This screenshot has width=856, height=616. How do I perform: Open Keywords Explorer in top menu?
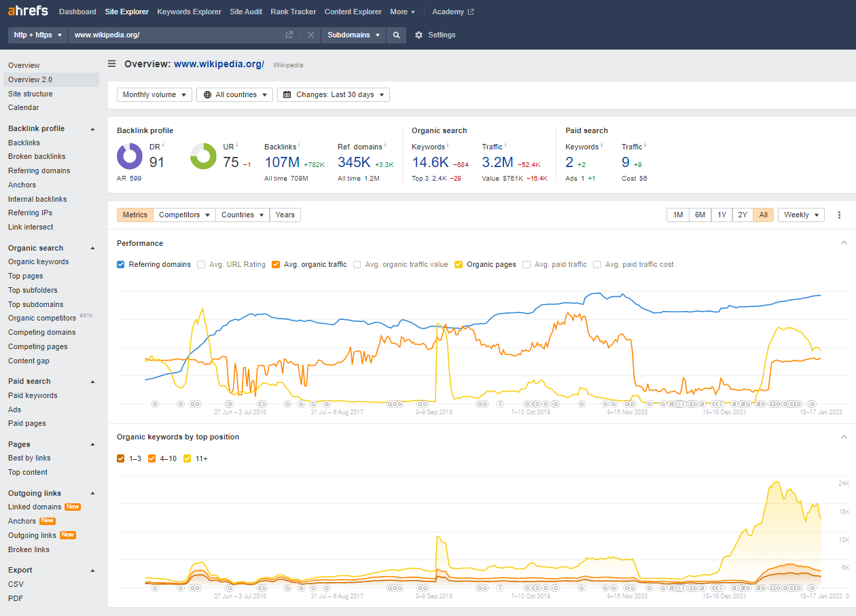(189, 12)
